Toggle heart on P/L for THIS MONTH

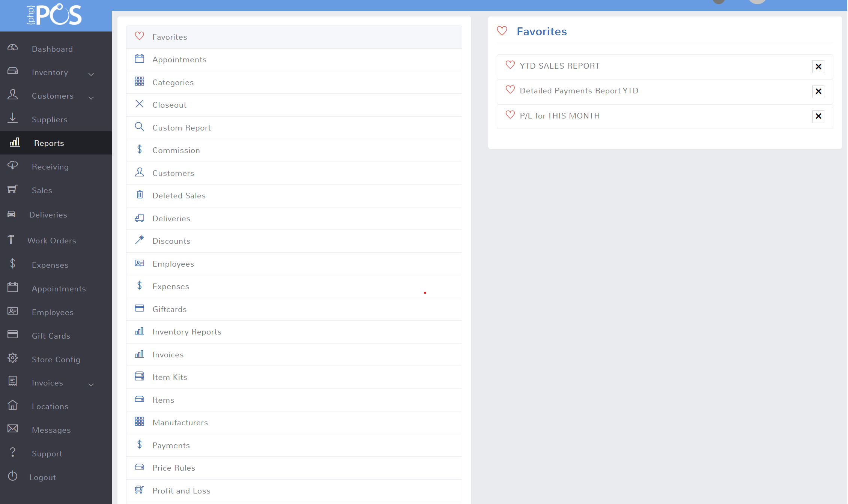click(x=510, y=115)
